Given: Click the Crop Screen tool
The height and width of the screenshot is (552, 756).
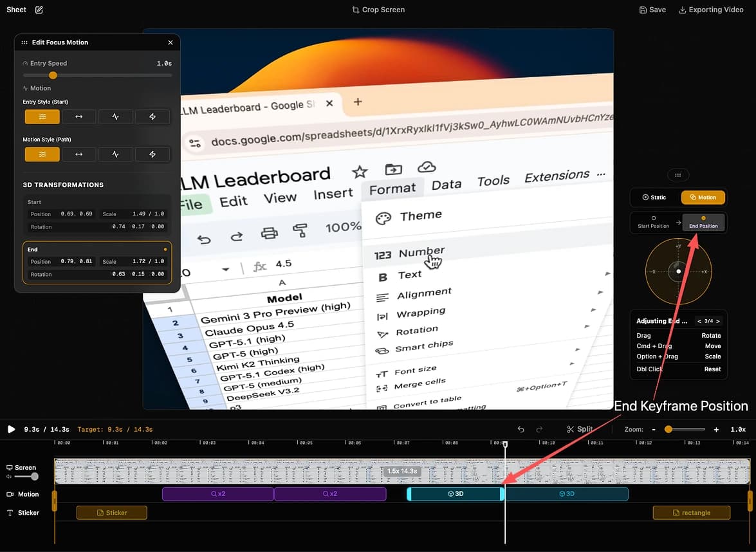Looking at the screenshot, I should tap(378, 10).
